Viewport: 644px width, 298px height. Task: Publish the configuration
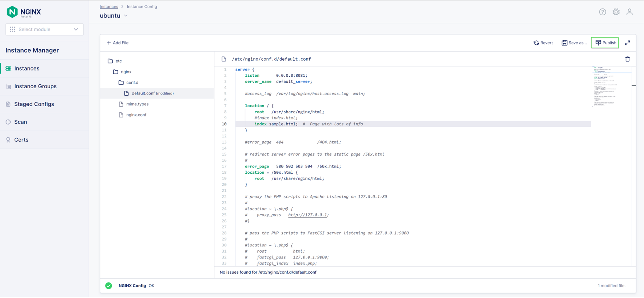[605, 43]
